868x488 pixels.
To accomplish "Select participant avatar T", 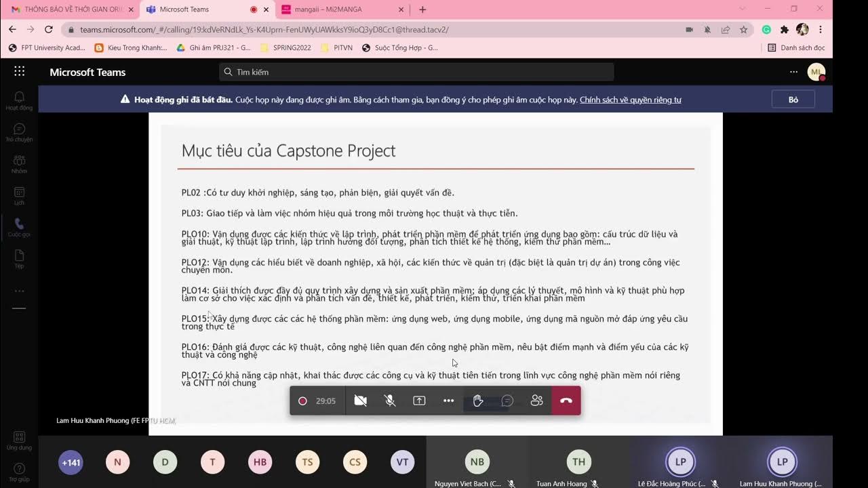I will [x=212, y=462].
